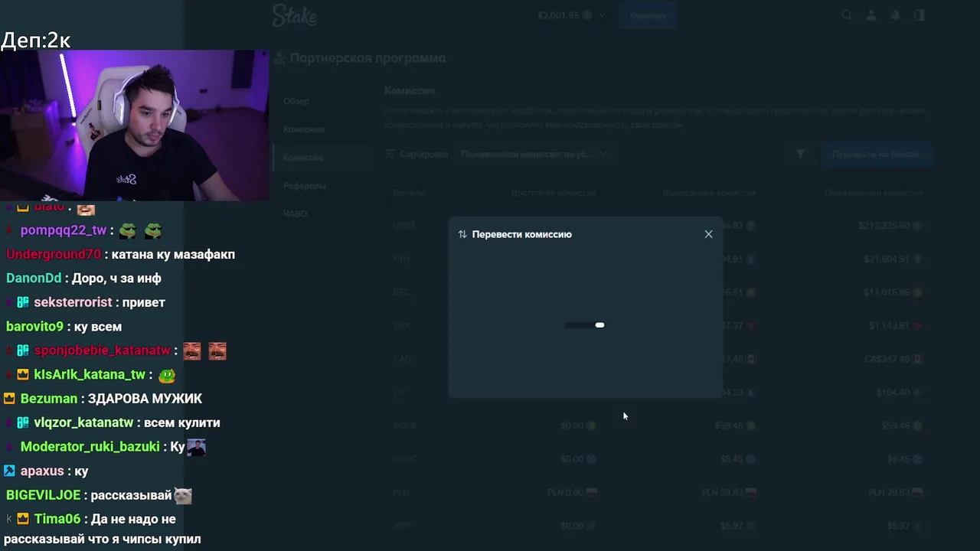The height and width of the screenshot is (551, 980).
Task: Click the USDC currency row label
Action: pyautogui.click(x=404, y=459)
